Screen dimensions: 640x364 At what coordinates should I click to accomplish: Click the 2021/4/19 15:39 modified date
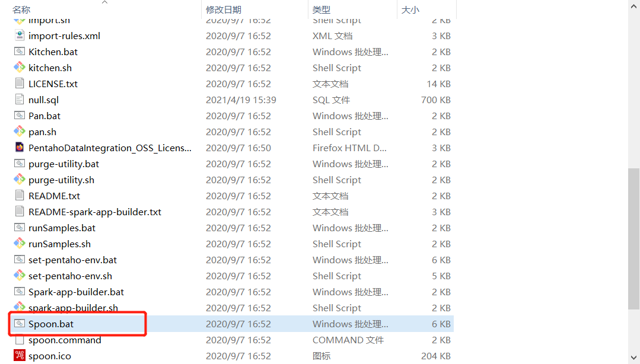[241, 100]
